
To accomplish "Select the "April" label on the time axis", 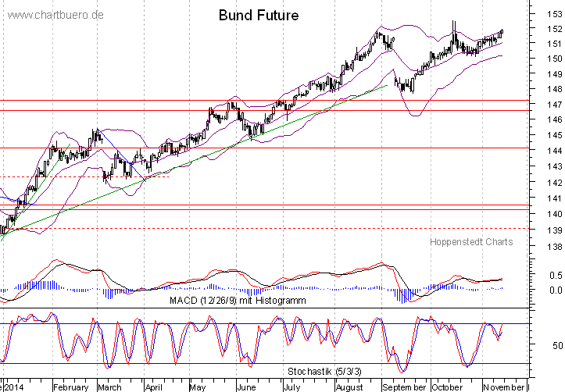I will pos(153,387).
